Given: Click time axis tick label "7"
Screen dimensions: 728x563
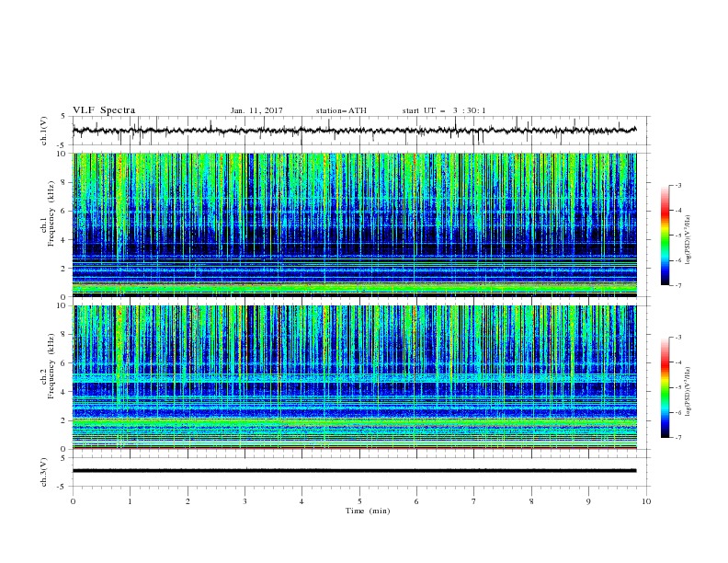Looking at the screenshot, I should pos(474,501).
